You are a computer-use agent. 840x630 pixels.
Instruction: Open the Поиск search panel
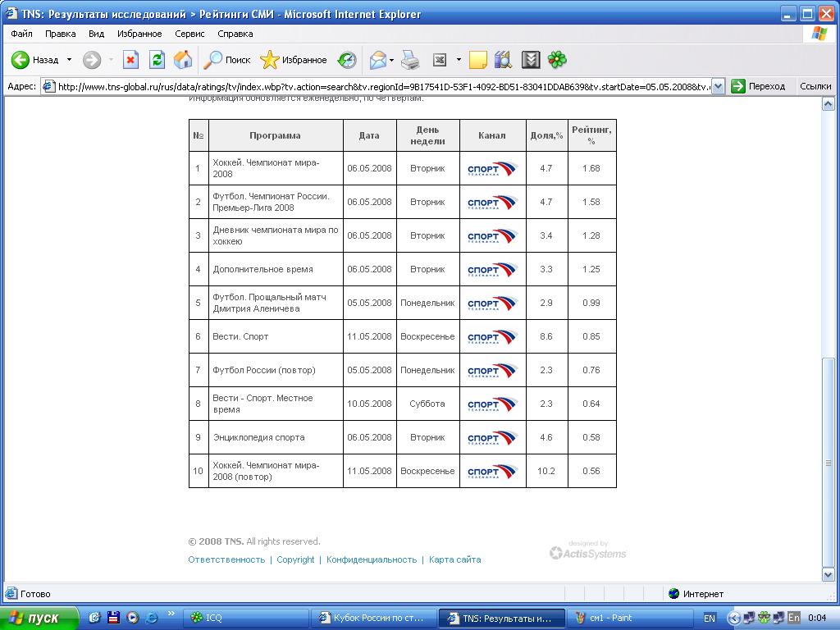[x=227, y=60]
